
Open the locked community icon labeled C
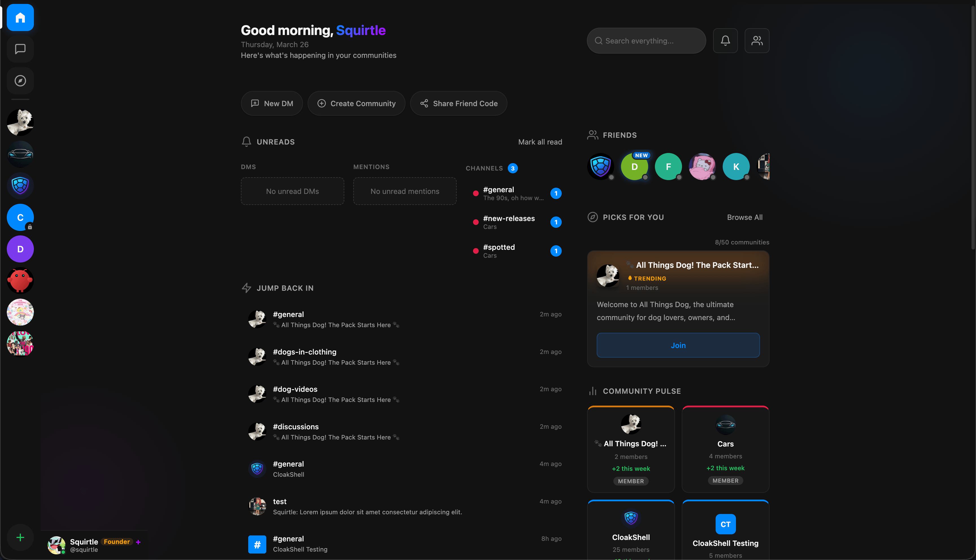coord(20,217)
